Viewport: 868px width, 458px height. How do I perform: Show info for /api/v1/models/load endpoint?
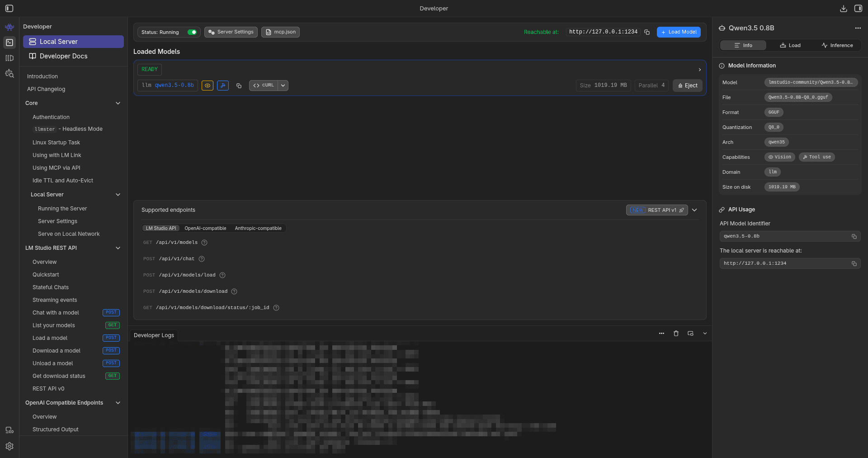pos(222,275)
